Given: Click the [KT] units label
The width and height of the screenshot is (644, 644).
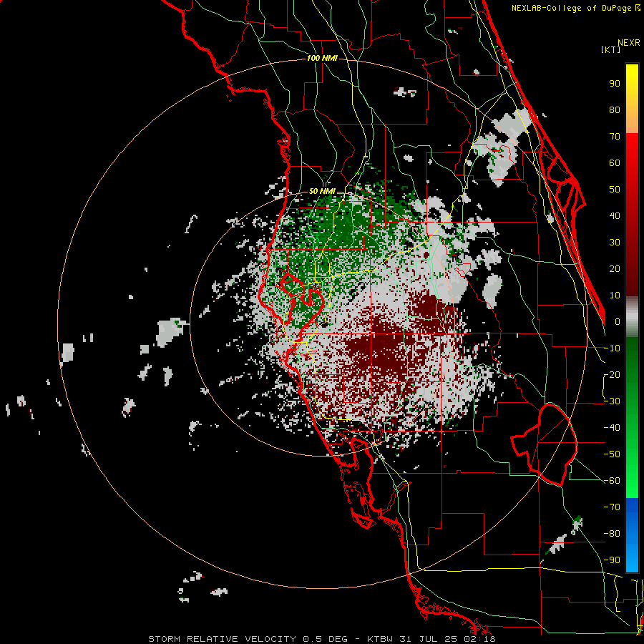Looking at the screenshot, I should pyautogui.click(x=611, y=49).
